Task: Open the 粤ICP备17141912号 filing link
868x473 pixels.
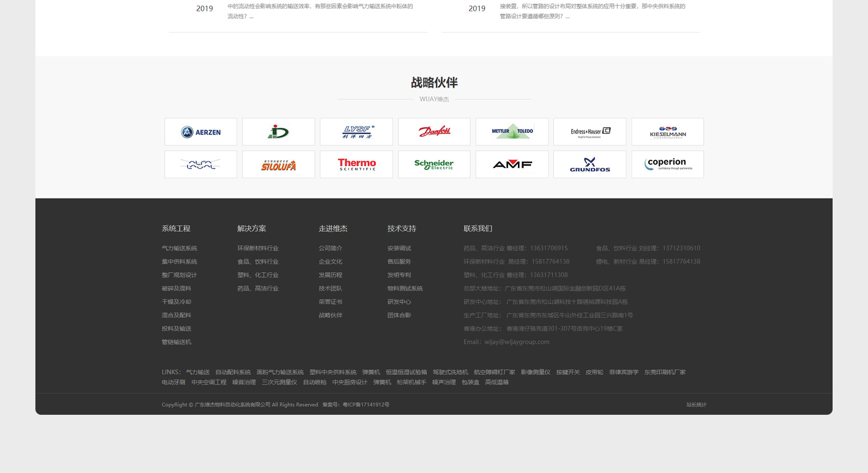Action: [x=365, y=405]
